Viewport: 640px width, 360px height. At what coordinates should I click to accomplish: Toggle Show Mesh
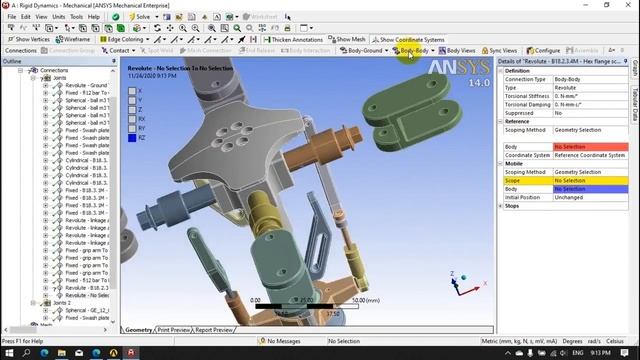pyautogui.click(x=347, y=40)
